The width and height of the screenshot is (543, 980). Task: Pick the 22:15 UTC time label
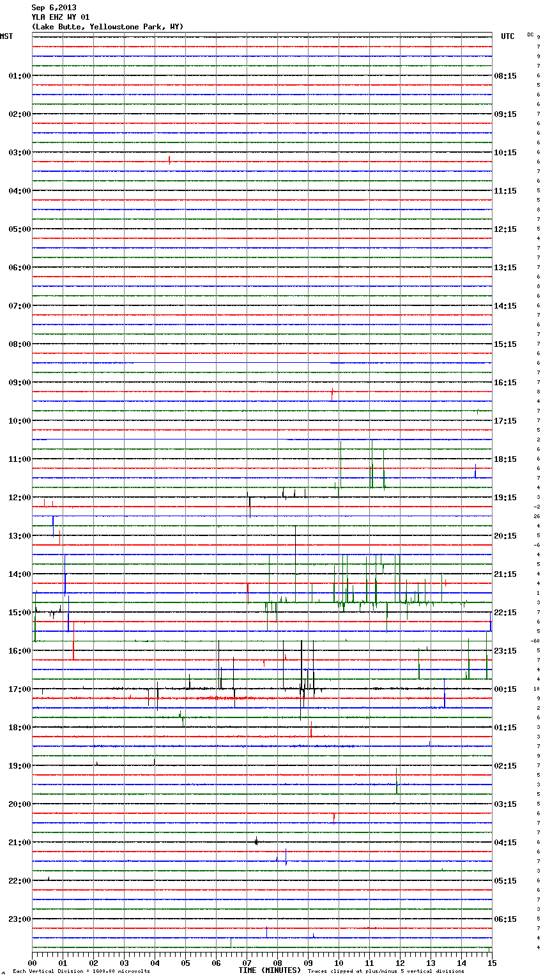[505, 613]
